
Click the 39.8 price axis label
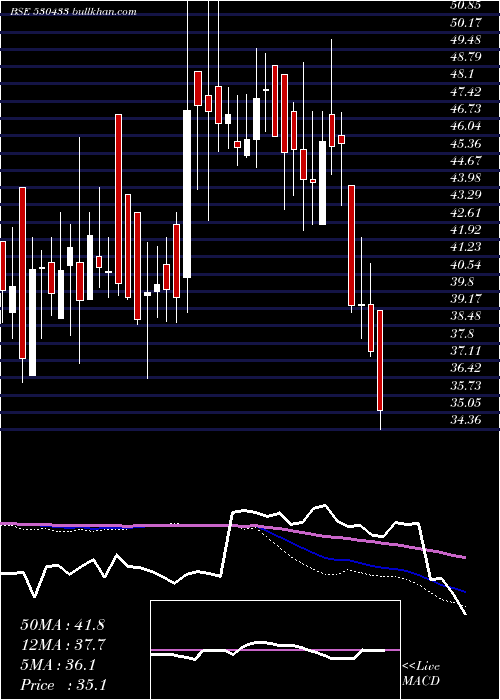pos(462,282)
